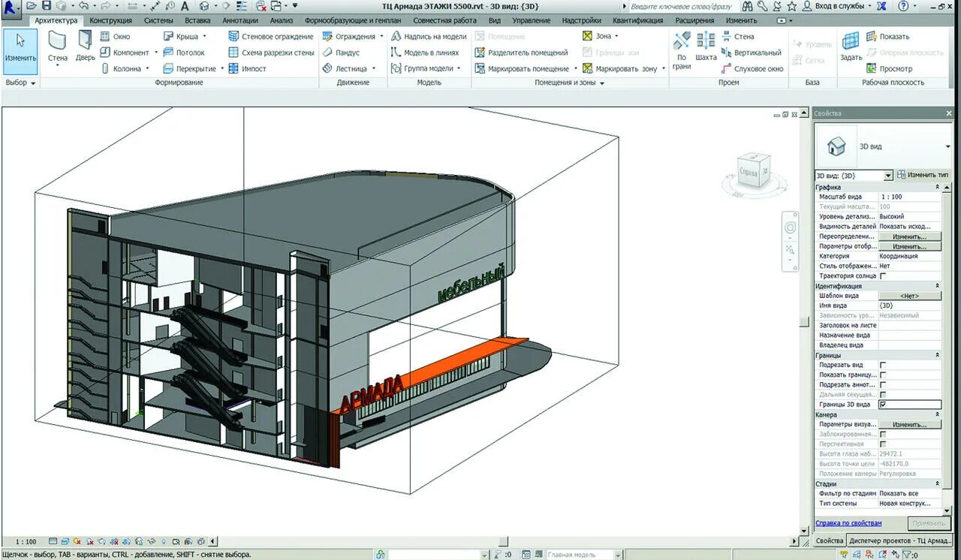Click Изменить button for Параметры отобр...
The height and width of the screenshot is (560, 961).
coord(910,246)
